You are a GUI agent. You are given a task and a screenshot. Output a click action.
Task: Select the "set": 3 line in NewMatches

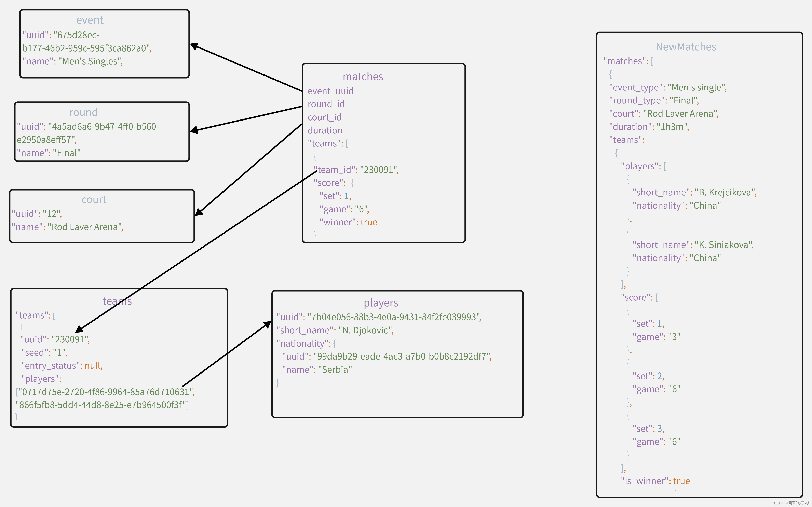(x=648, y=429)
